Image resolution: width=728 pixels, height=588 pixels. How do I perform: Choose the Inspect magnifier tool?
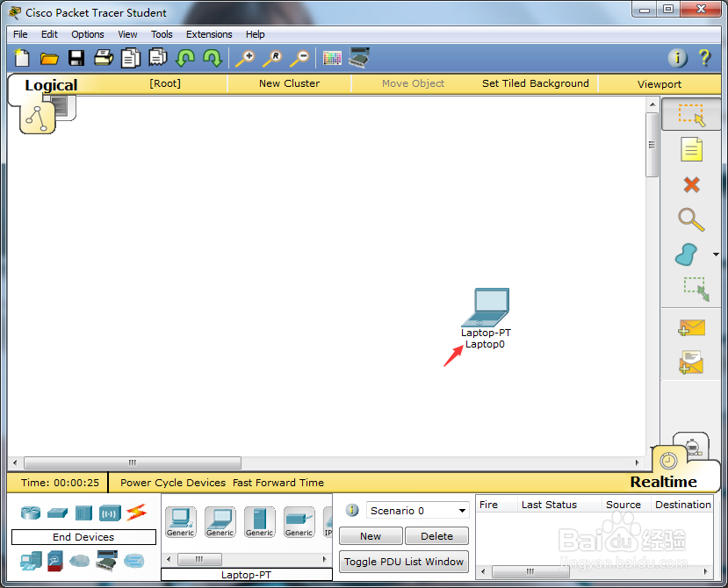coord(691,219)
